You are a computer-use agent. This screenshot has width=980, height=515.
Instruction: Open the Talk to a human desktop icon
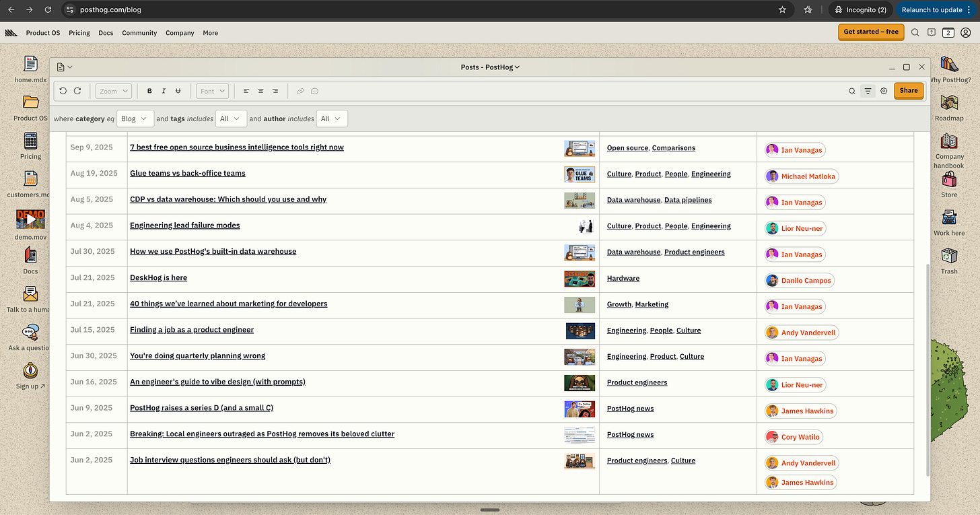coord(30,300)
